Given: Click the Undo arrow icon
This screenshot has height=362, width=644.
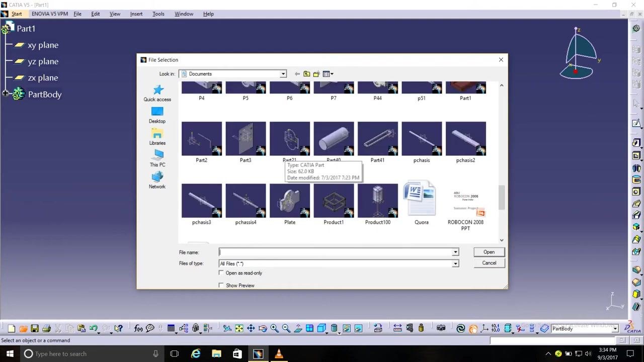Looking at the screenshot, I should [94, 328].
